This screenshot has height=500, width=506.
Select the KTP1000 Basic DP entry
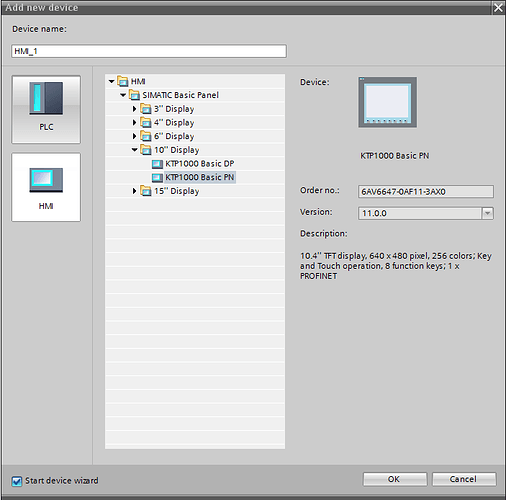pos(200,164)
